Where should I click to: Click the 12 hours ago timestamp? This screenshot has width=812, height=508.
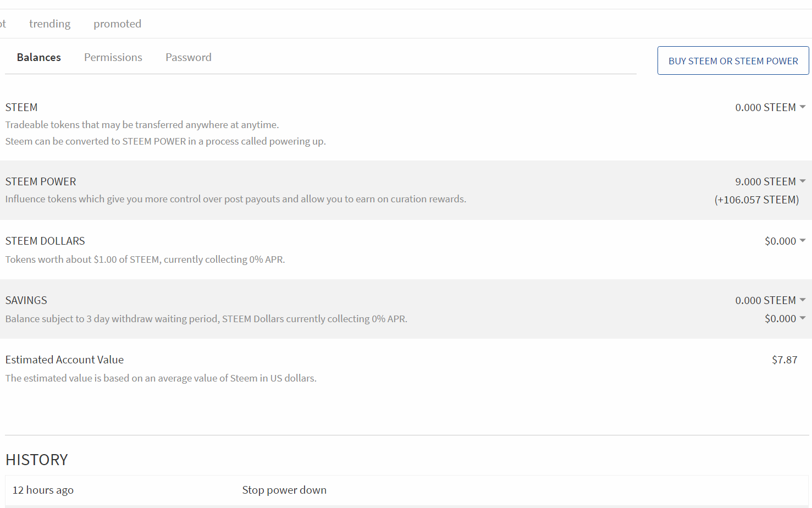tap(43, 490)
